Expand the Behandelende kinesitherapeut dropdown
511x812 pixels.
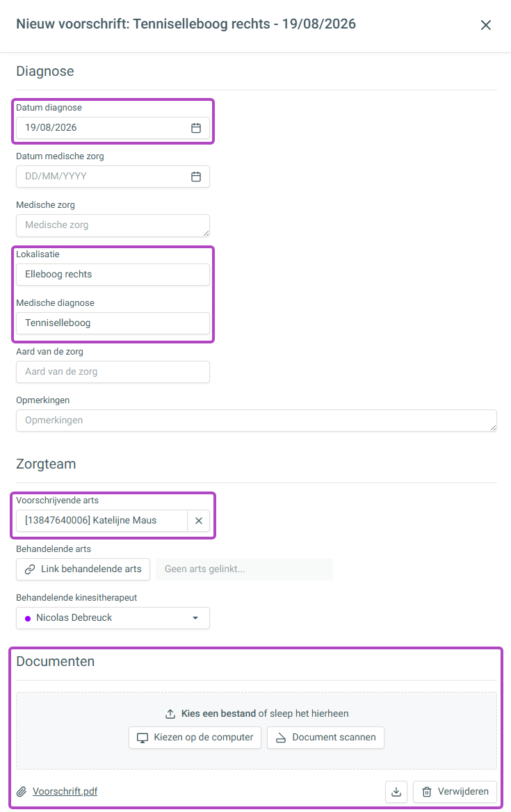[113, 618]
